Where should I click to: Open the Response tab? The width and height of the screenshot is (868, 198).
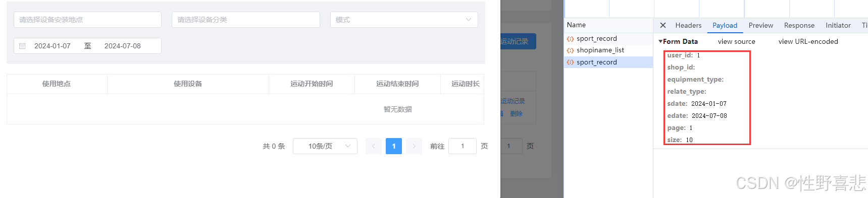(x=799, y=25)
